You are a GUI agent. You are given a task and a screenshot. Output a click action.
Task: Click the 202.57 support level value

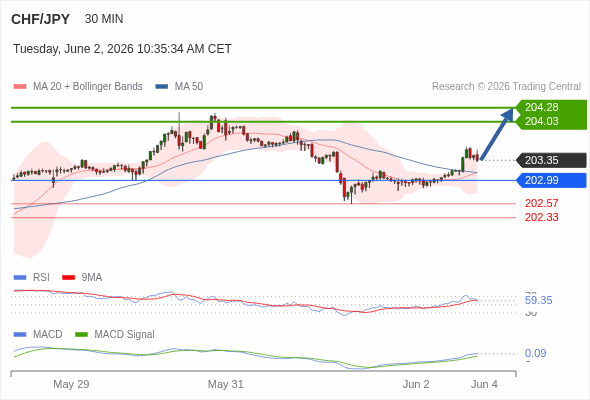(542, 203)
